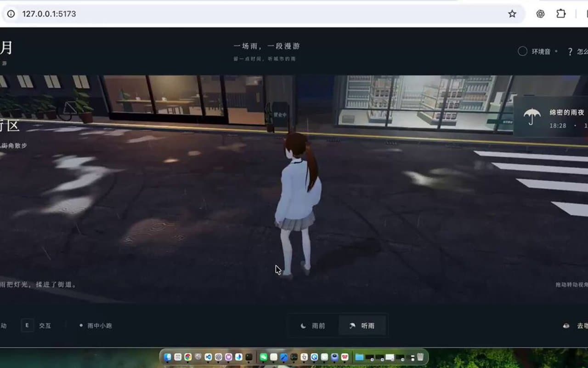Screen dimensions: 588x368
Task: Open the Trash in the Dock
Action: pos(420,357)
